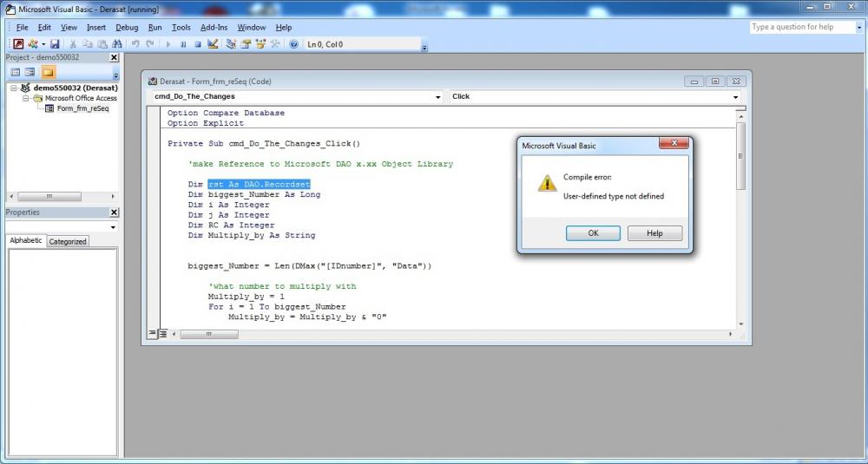Open the Run menu
868x464 pixels.
[x=155, y=27]
